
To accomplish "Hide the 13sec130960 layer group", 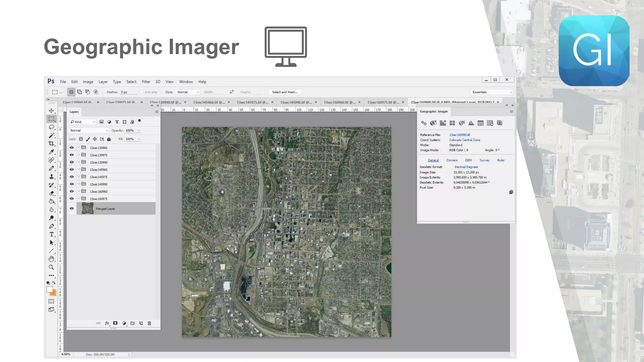I will click(x=72, y=148).
